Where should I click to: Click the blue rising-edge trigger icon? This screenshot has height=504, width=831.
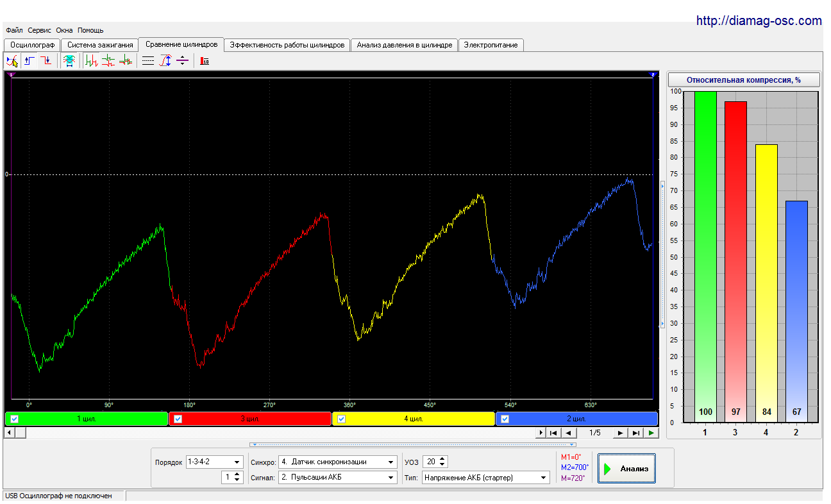point(29,61)
